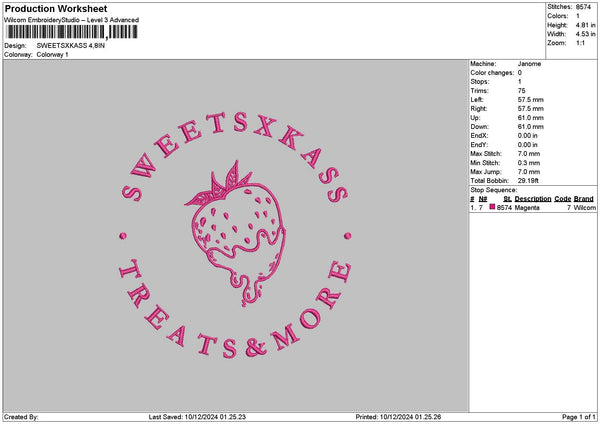Viewport: 600px width, 424px height.
Task: Click the 'Page 1 of 1' footer text
Action: point(579,417)
